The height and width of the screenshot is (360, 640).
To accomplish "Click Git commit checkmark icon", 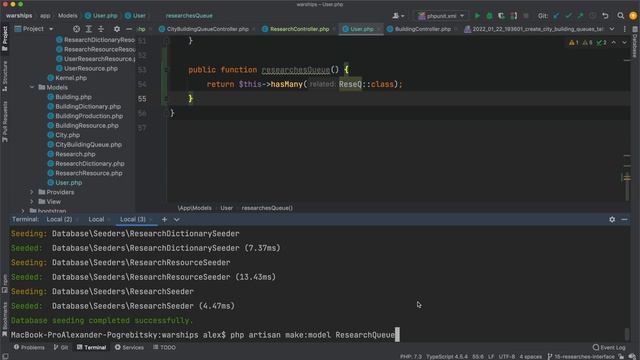I will pyautogui.click(x=568, y=16).
